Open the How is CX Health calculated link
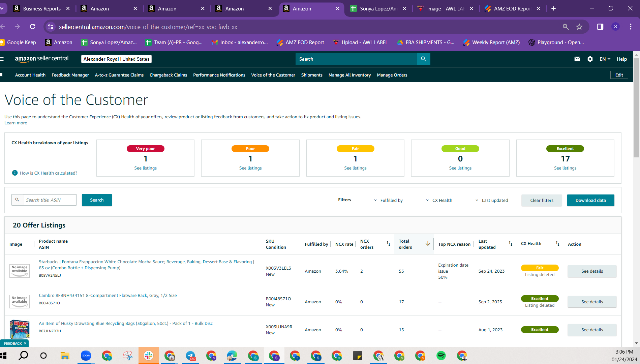Viewport: 640px width, 364px height. click(49, 173)
